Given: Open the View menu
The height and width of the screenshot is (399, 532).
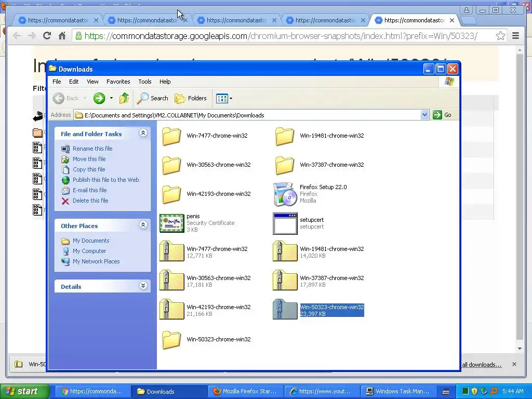Looking at the screenshot, I should [x=92, y=82].
